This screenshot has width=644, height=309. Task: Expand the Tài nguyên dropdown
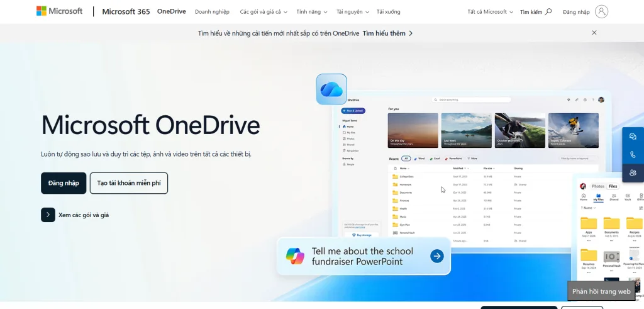coord(353,12)
